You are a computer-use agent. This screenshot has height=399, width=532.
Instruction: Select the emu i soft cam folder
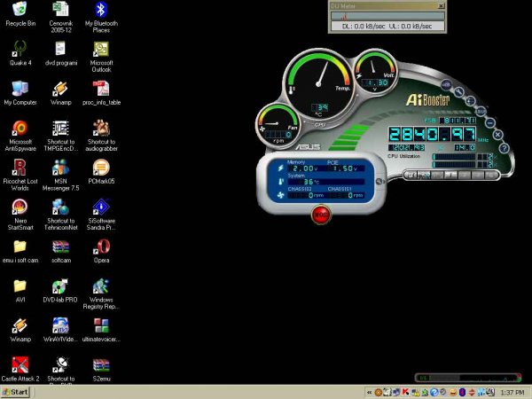pyautogui.click(x=20, y=251)
